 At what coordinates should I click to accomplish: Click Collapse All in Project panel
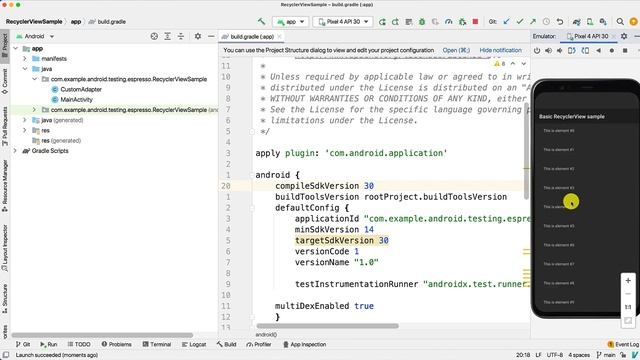[181, 36]
